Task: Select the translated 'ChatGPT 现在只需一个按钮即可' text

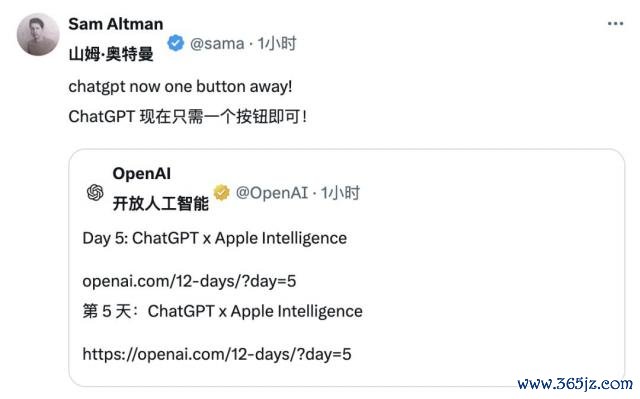Action: pos(187,117)
